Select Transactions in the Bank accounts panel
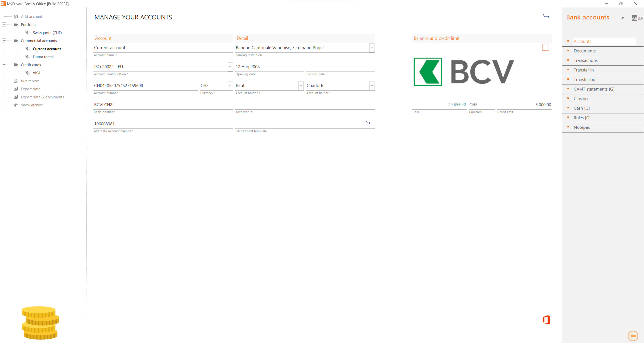The image size is (644, 347). click(x=585, y=60)
